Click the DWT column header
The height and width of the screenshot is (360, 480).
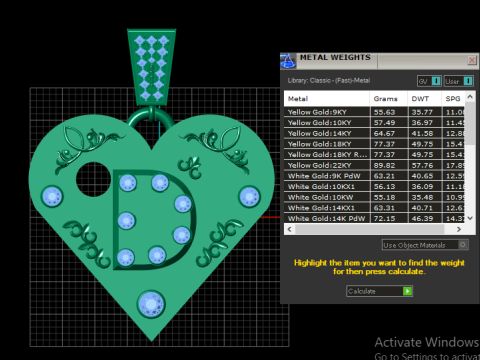(424, 99)
